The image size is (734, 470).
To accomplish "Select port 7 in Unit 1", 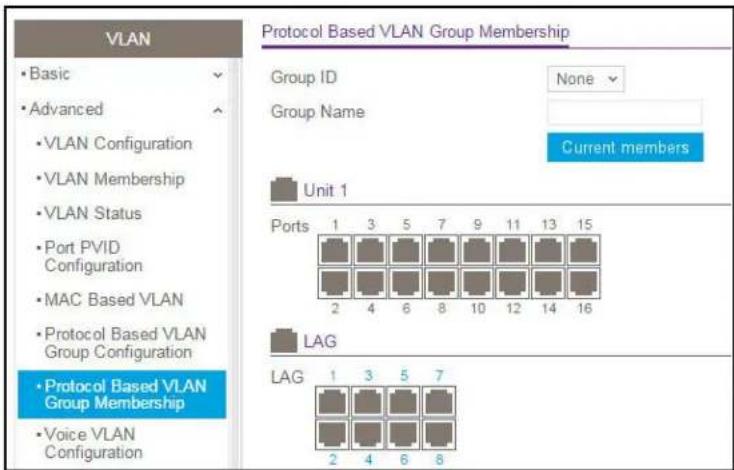I will (441, 250).
